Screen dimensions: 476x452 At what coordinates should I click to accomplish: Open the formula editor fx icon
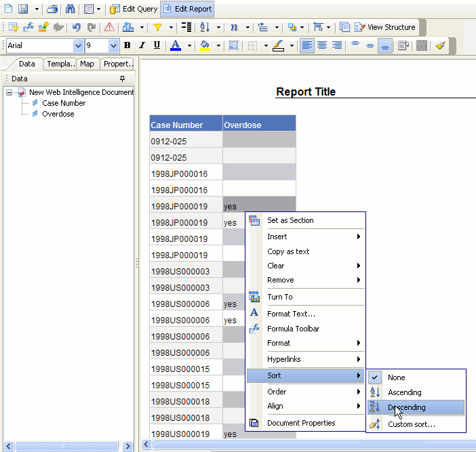pos(28,28)
